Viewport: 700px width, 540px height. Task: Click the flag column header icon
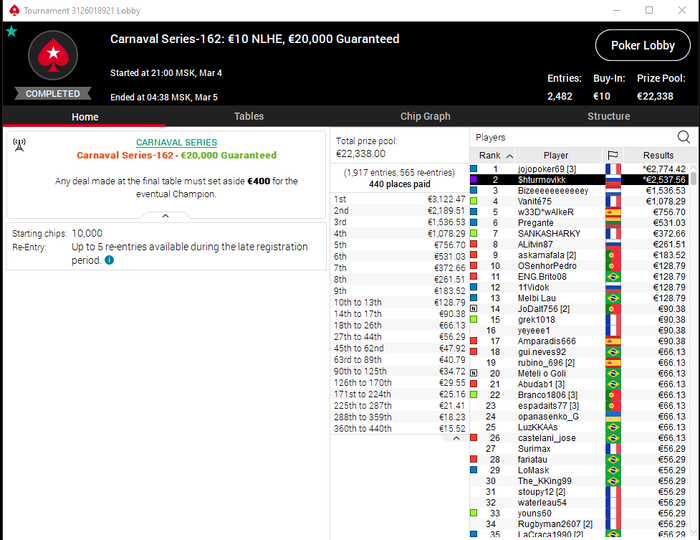click(x=613, y=155)
